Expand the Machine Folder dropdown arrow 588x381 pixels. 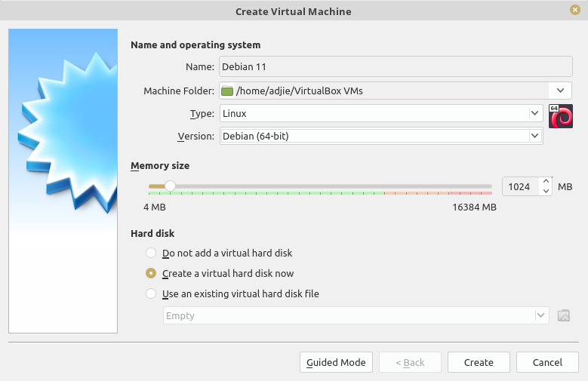pos(560,91)
